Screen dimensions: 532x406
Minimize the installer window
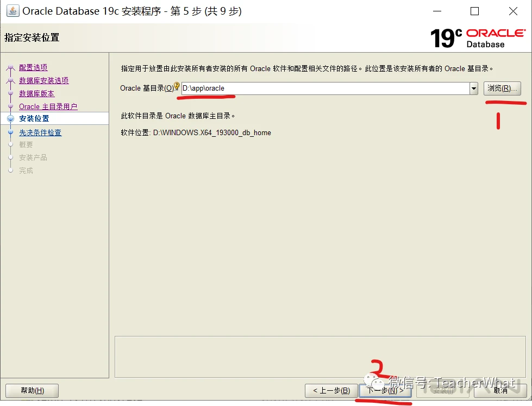(437, 11)
